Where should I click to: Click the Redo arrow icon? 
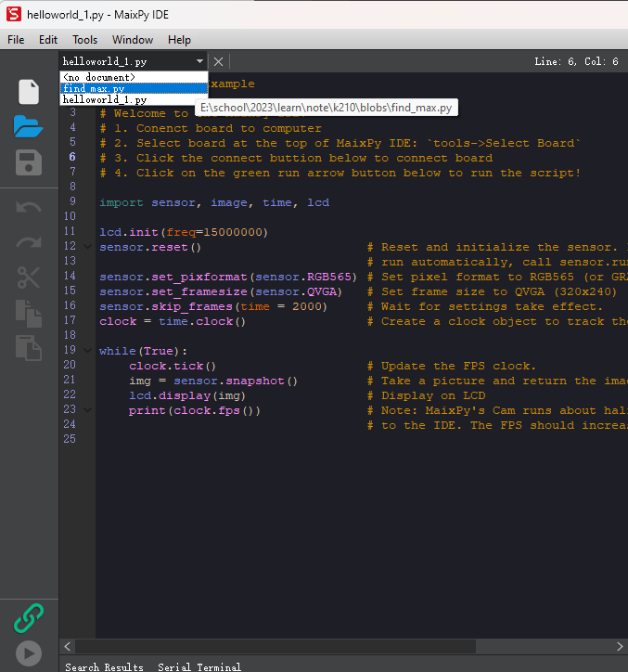tap(29, 242)
